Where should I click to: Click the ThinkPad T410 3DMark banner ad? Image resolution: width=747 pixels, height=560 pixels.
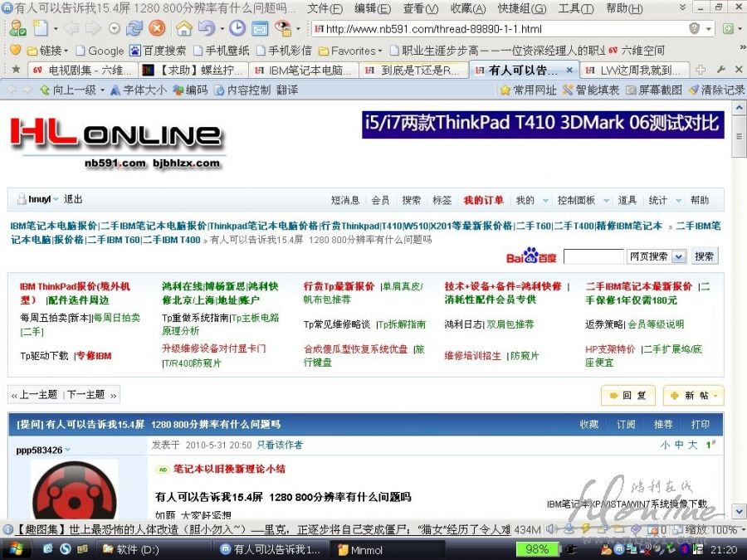pos(543,124)
